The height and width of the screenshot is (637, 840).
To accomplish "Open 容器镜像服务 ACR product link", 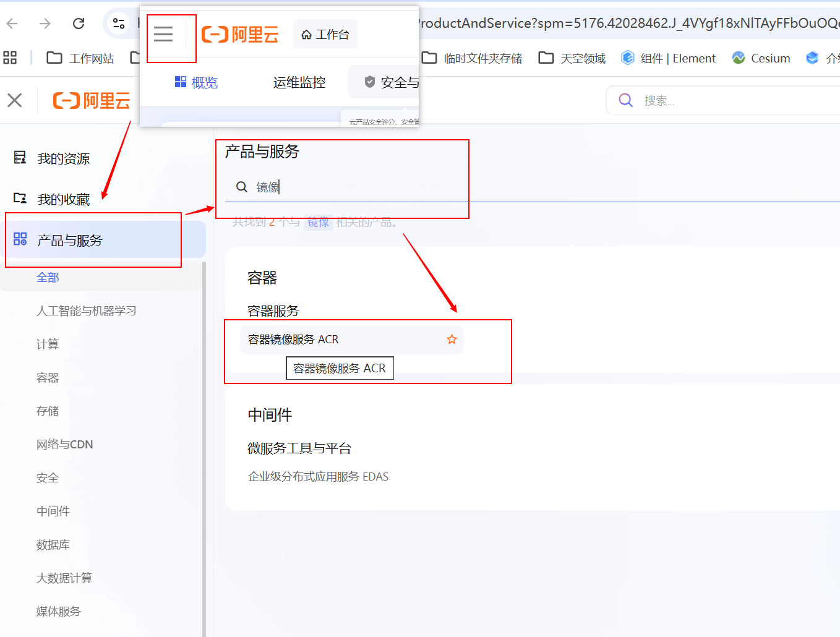I will 293,340.
